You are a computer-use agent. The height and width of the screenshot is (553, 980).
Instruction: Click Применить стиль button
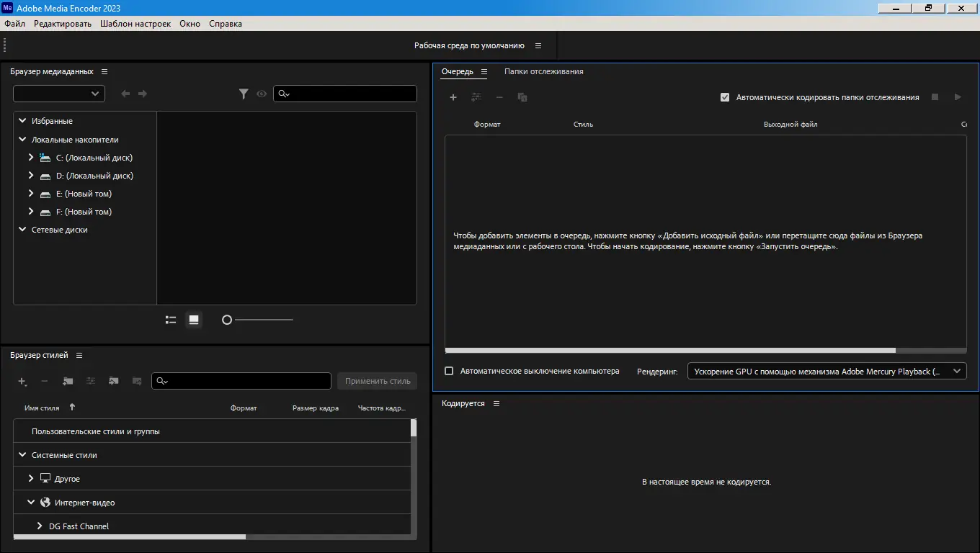(378, 381)
